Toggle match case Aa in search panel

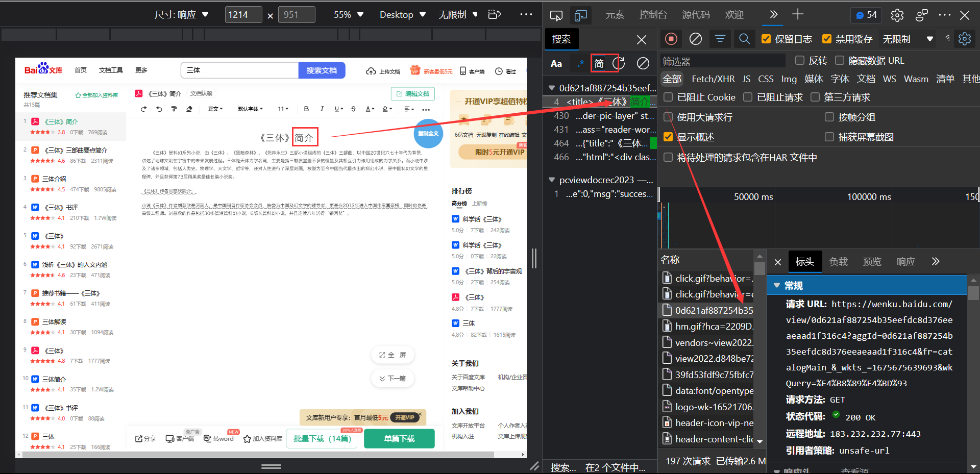(556, 64)
